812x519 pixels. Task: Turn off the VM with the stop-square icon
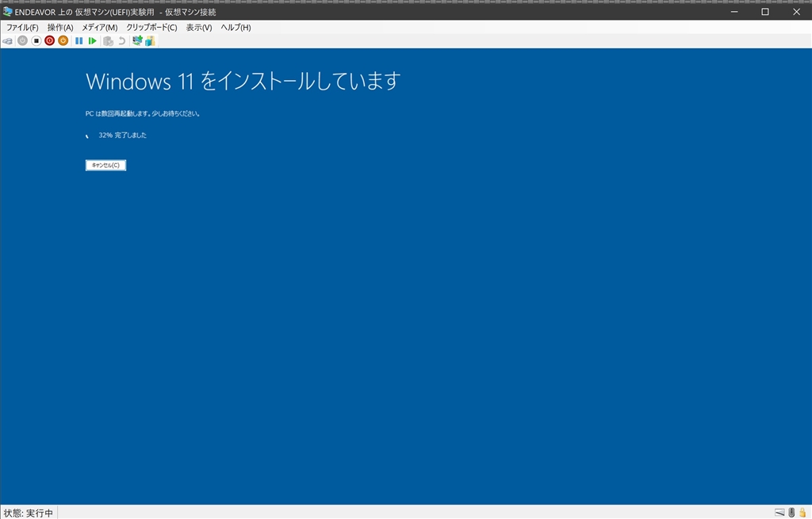point(36,41)
